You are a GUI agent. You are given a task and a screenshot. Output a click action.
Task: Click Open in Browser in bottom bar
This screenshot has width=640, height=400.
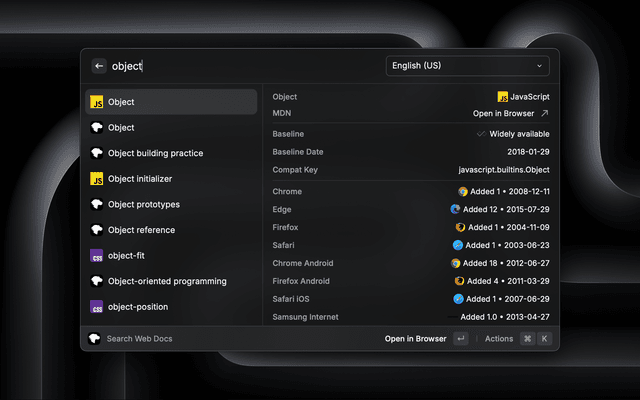tap(415, 339)
